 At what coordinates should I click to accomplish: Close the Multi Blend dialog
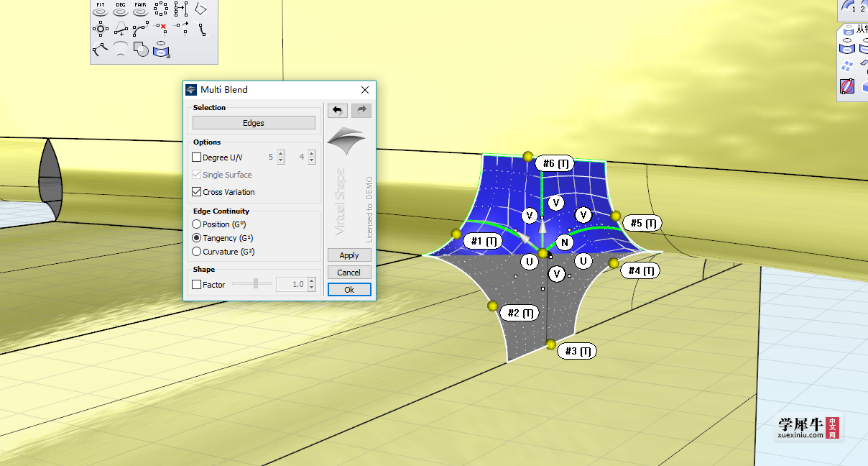click(365, 90)
